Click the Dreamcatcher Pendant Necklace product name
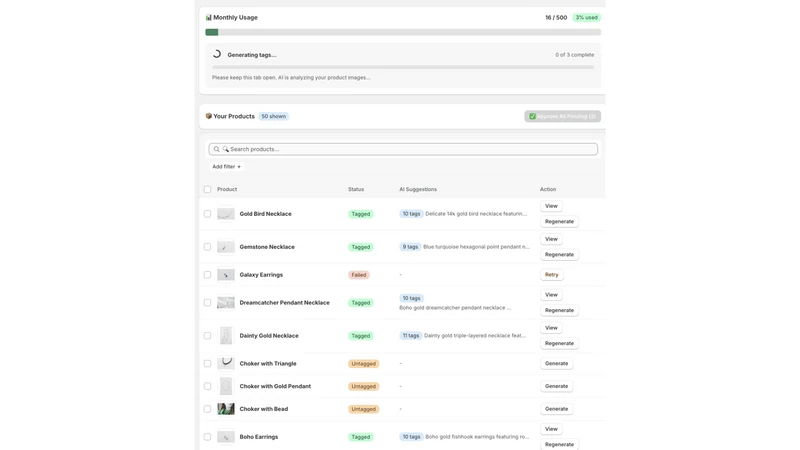Image resolution: width=800 pixels, height=450 pixels. [x=284, y=303]
